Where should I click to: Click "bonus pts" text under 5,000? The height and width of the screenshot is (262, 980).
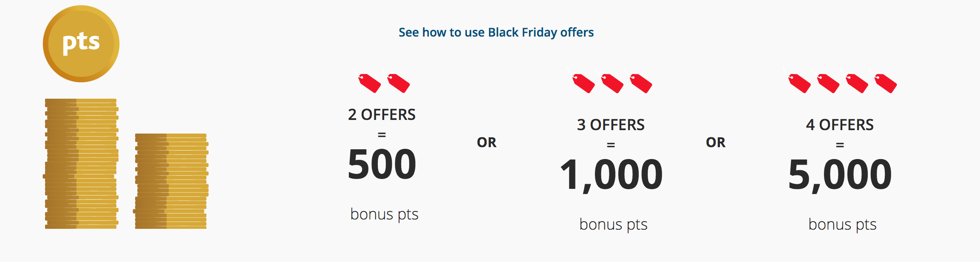(x=842, y=224)
